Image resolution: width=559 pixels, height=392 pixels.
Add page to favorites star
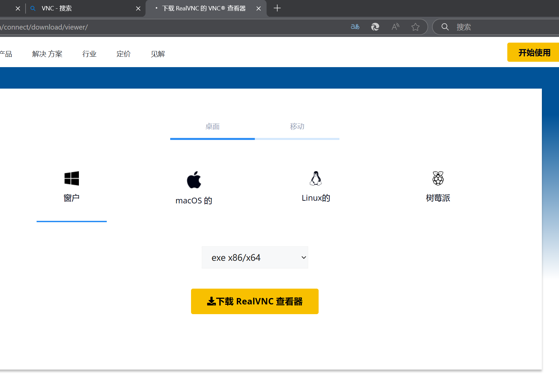416,27
